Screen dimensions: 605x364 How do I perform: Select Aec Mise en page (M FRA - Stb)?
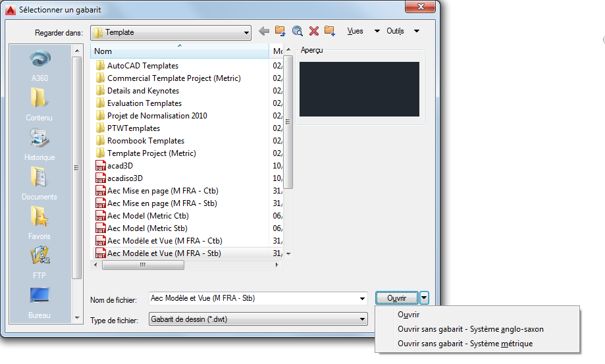click(156, 203)
